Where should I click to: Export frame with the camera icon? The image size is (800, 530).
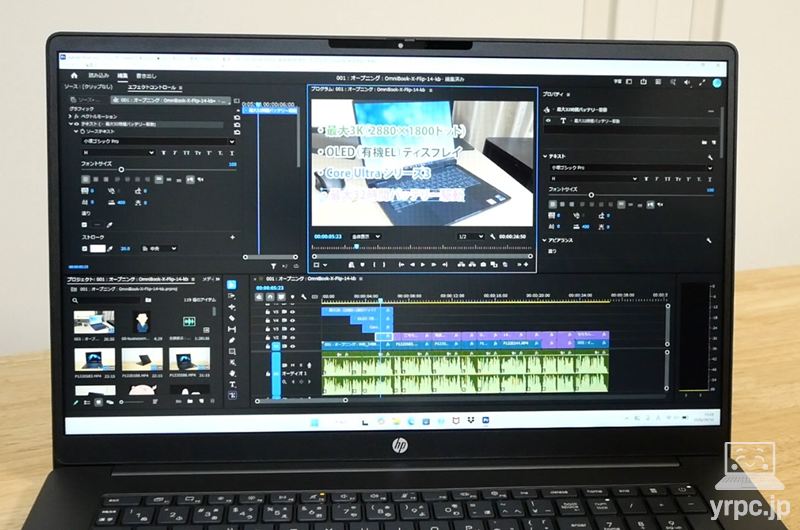click(483, 265)
